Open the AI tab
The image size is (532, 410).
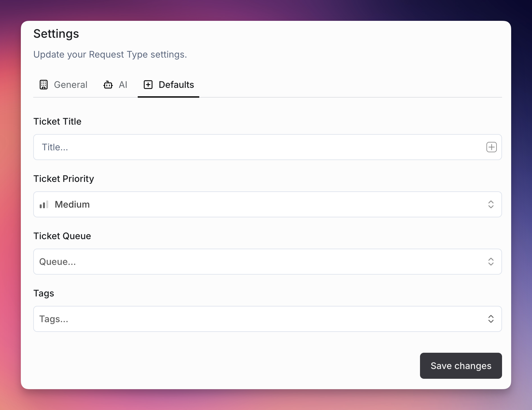tap(115, 85)
